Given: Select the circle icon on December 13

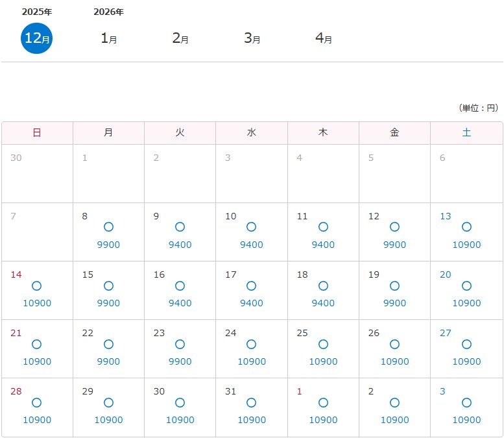Looking at the screenshot, I should (x=466, y=227).
